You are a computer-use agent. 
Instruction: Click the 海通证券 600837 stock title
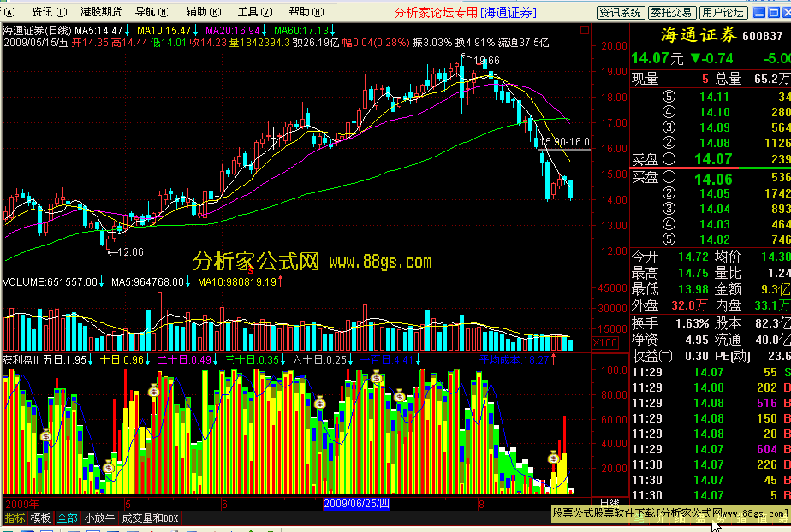click(x=722, y=35)
